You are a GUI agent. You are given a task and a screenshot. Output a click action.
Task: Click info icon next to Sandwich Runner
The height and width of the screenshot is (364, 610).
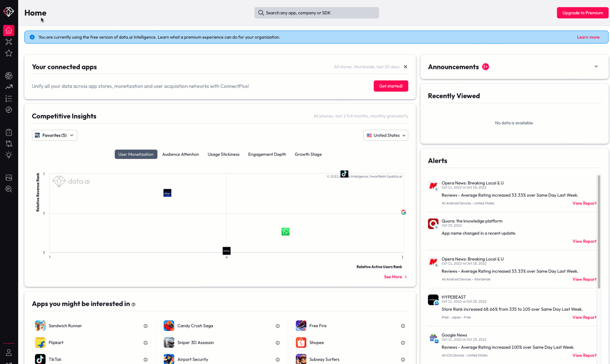[146, 326]
